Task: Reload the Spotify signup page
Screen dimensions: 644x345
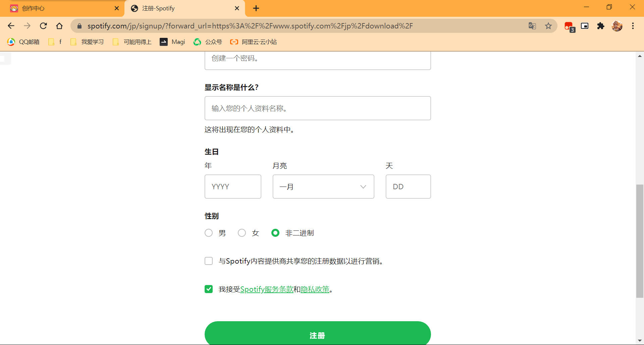Action: 43,26
